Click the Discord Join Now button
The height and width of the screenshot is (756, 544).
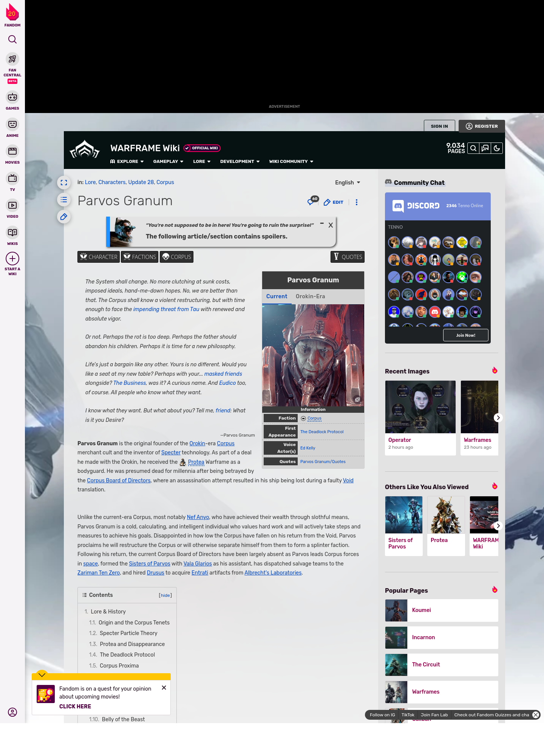tap(465, 335)
